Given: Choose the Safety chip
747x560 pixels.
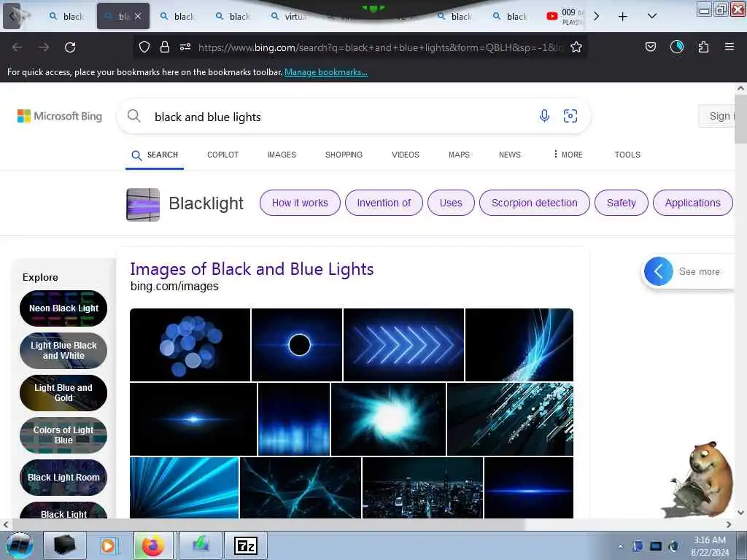Looking at the screenshot, I should click(x=622, y=203).
